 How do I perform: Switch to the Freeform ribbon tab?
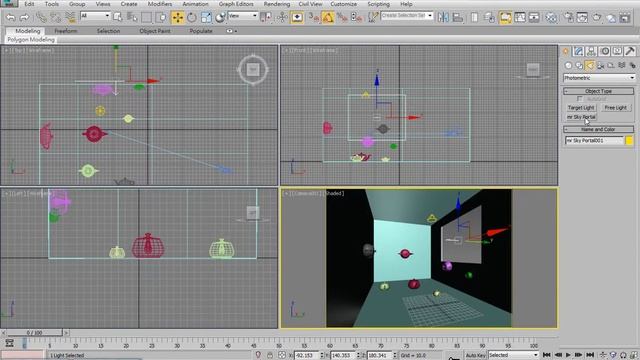pos(66,31)
